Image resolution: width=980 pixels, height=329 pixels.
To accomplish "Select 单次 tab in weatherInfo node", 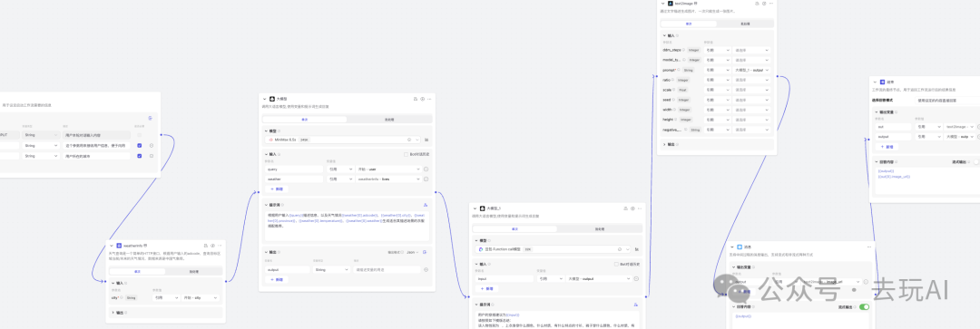I will [x=138, y=272].
